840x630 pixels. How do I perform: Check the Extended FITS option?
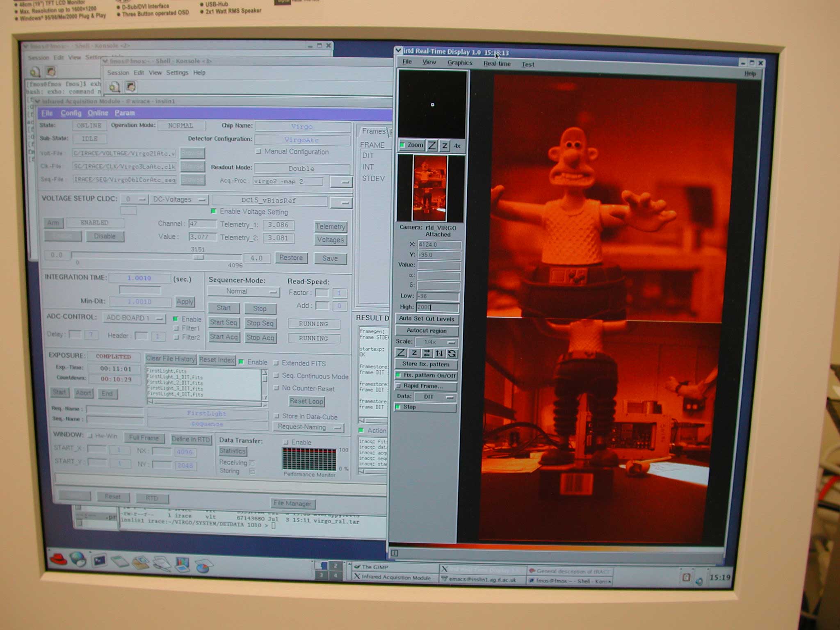[x=276, y=363]
